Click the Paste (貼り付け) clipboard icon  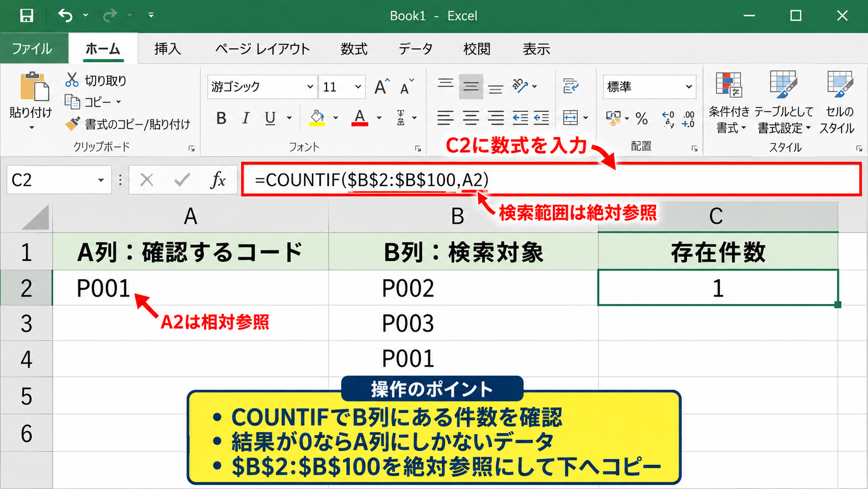coord(34,86)
